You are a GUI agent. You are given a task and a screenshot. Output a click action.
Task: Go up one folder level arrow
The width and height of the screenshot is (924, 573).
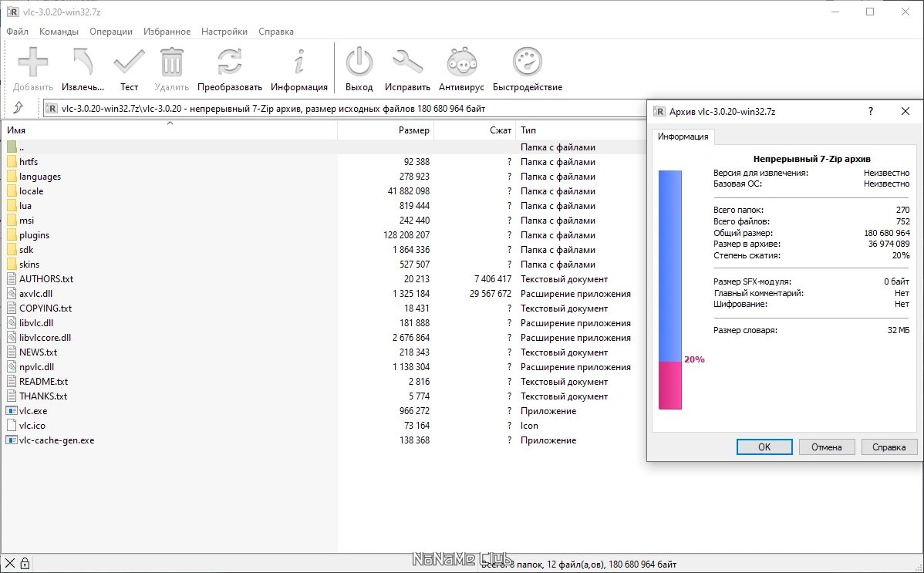(x=19, y=108)
